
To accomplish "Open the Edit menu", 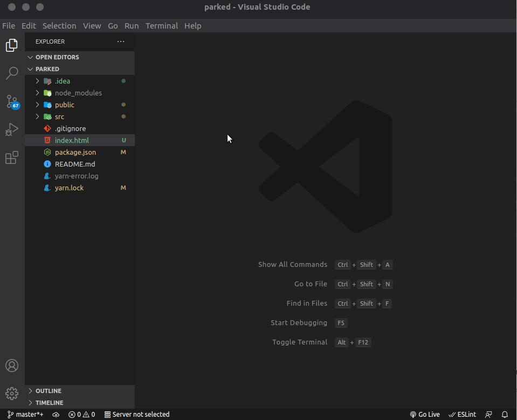I will tap(29, 26).
